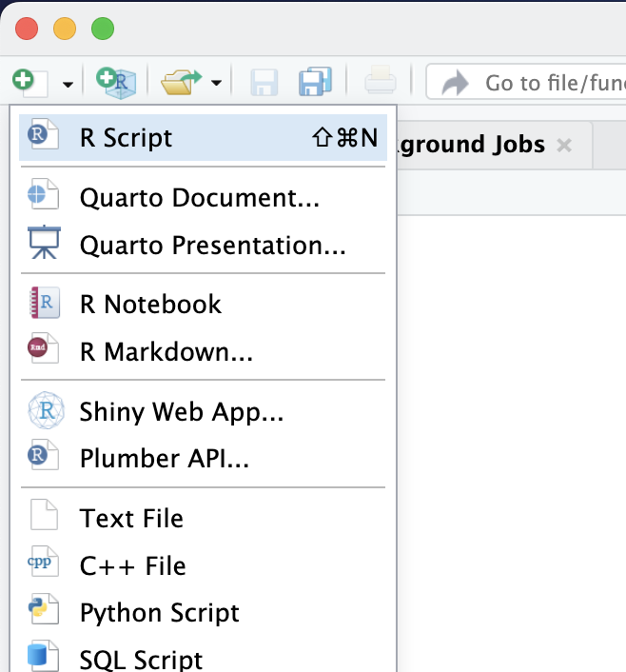This screenshot has width=626, height=672.
Task: Click the cpp file icon
Action: coord(43,562)
